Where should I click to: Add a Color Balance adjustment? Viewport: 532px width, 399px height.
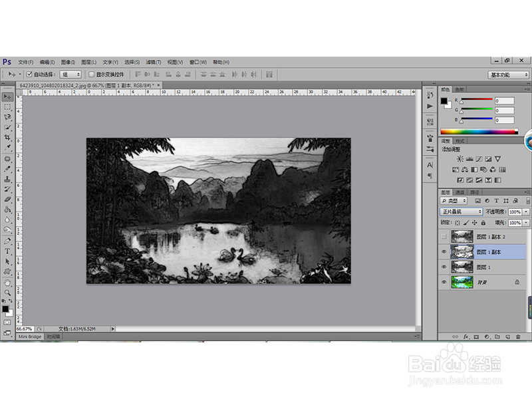coord(465,170)
